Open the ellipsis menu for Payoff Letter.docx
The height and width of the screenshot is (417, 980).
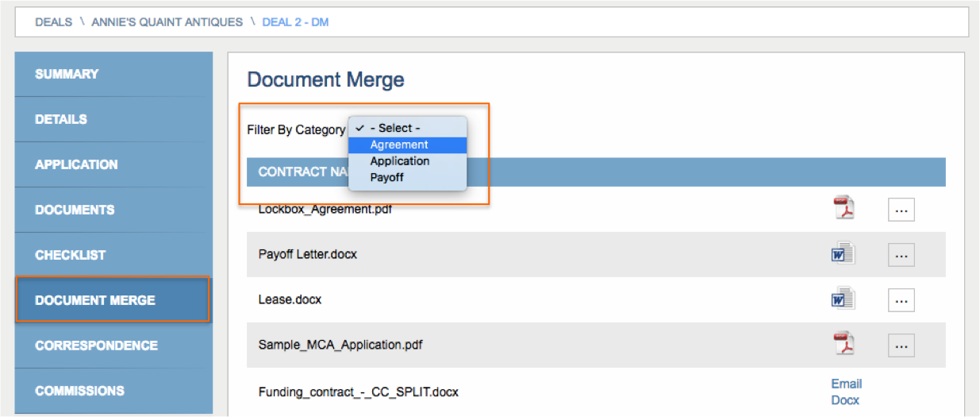pyautogui.click(x=901, y=255)
